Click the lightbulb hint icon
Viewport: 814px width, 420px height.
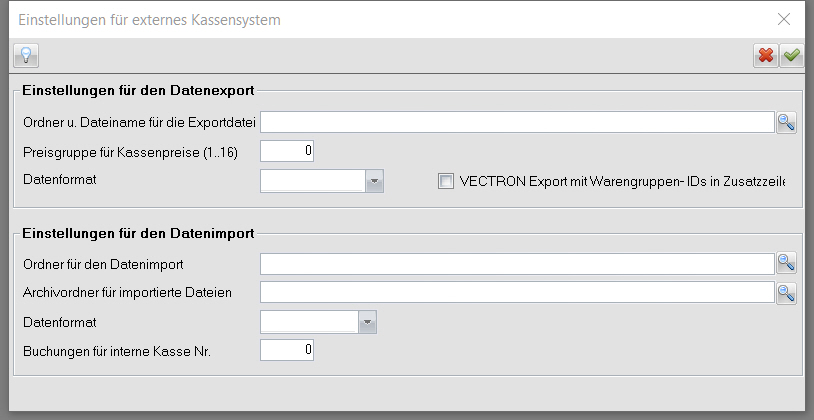pyautogui.click(x=26, y=56)
